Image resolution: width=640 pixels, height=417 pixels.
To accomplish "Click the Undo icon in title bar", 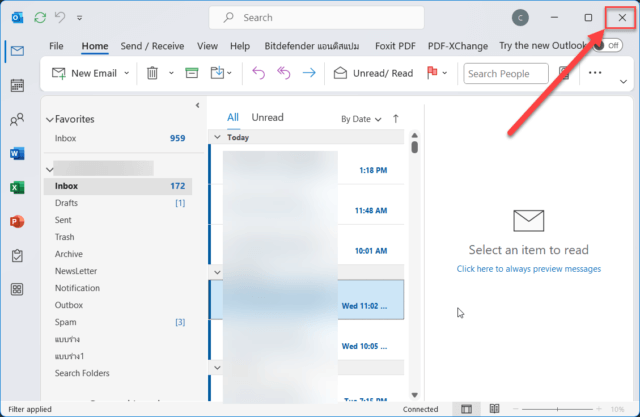I will (x=60, y=18).
